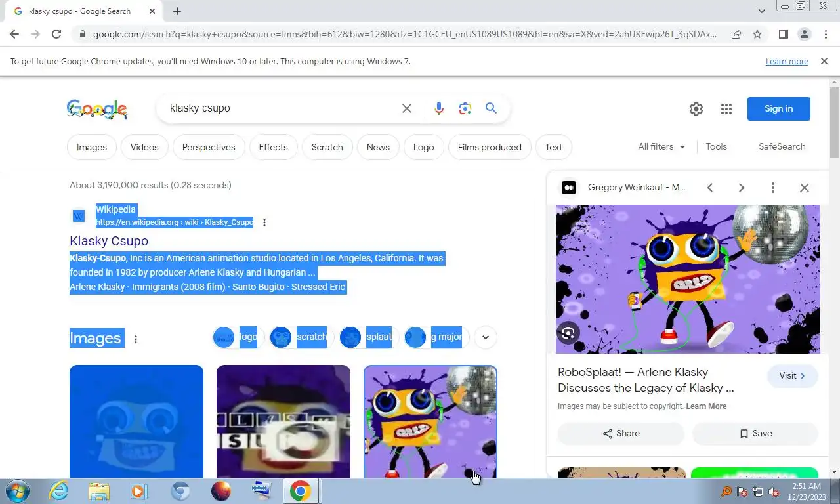Open the blue Klasky Csupo face thumbnail
This screenshot has height=504, width=840.
(x=136, y=421)
